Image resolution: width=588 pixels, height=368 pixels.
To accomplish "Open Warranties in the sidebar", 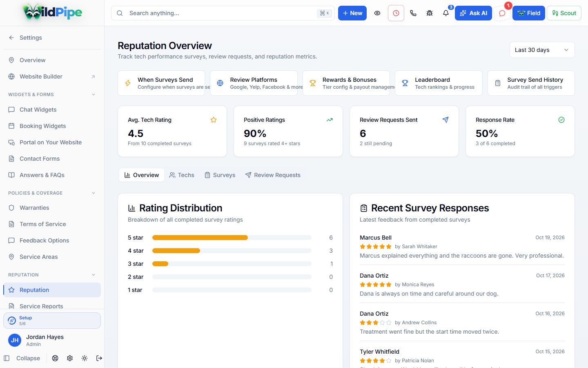I will tap(52, 208).
